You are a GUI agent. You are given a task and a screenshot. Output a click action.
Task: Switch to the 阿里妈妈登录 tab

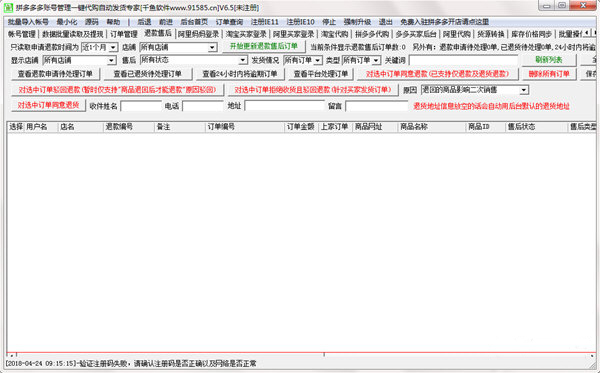(198, 34)
